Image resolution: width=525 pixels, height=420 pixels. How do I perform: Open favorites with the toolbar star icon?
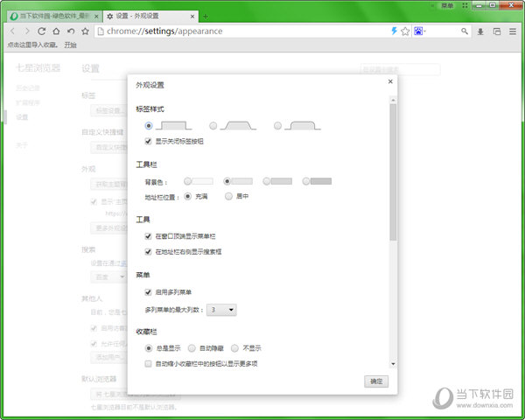(86, 31)
